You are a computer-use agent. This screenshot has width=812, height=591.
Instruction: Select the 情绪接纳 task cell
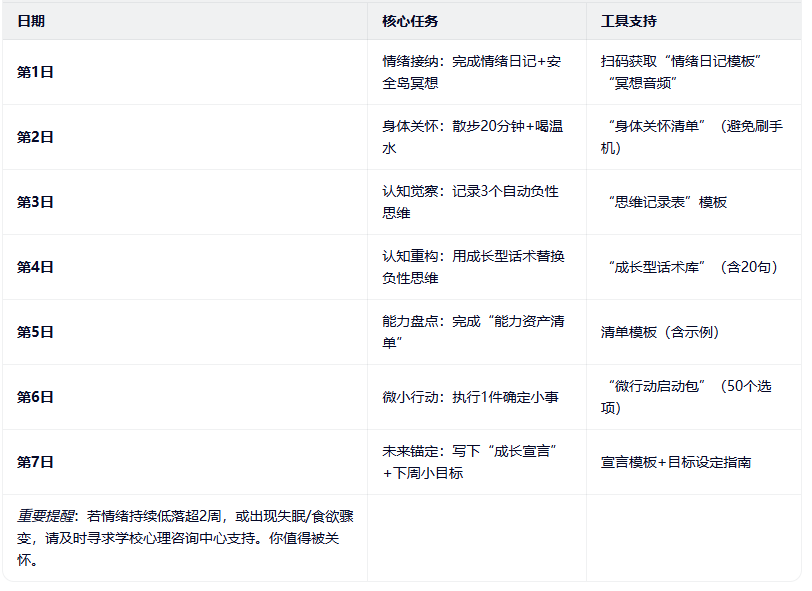472,72
